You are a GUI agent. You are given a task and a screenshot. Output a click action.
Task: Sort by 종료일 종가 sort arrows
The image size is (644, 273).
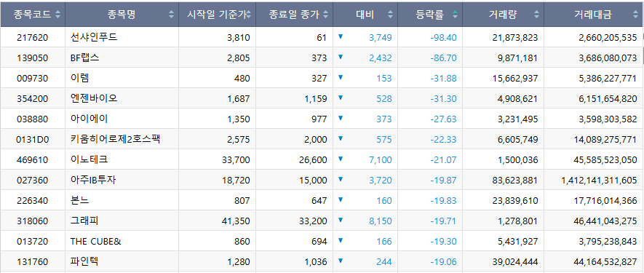326,15
